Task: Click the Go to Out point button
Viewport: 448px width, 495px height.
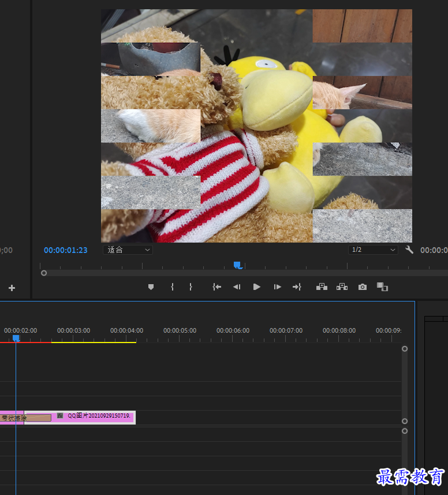Action: point(297,287)
